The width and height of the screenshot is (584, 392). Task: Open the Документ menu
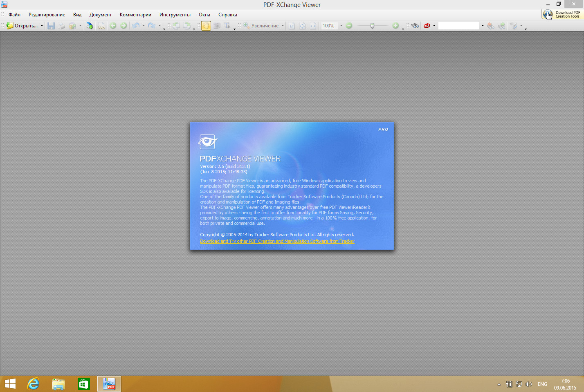click(x=101, y=15)
